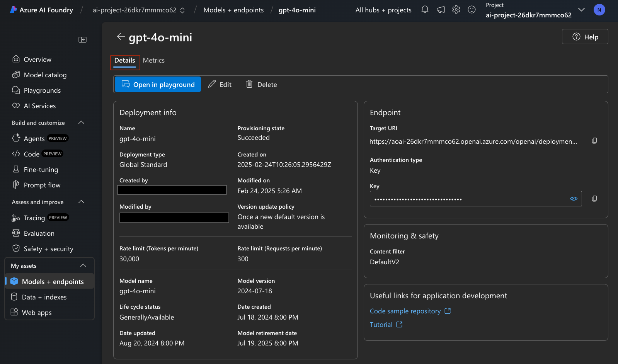
Task: Select the Target URI text
Action: (473, 141)
